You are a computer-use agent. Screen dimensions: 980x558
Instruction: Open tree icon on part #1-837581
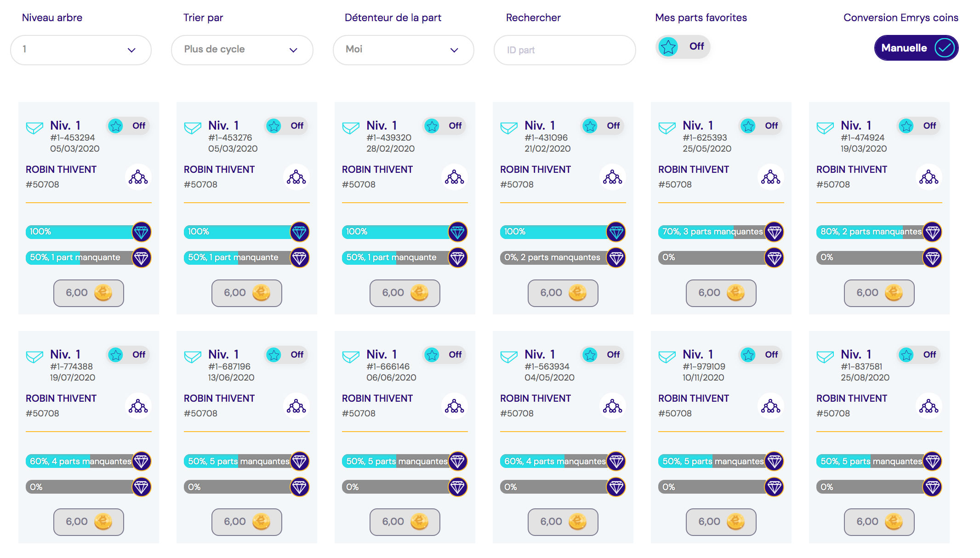tap(929, 406)
